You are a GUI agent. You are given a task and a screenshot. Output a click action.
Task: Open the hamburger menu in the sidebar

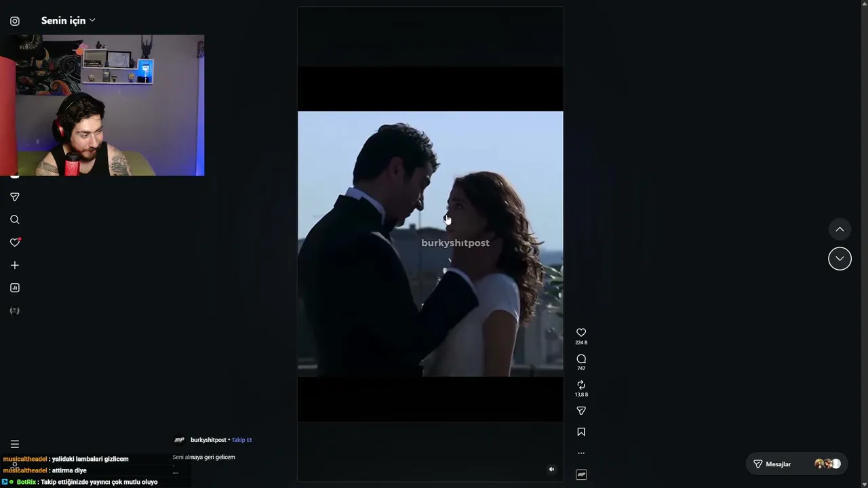15,445
